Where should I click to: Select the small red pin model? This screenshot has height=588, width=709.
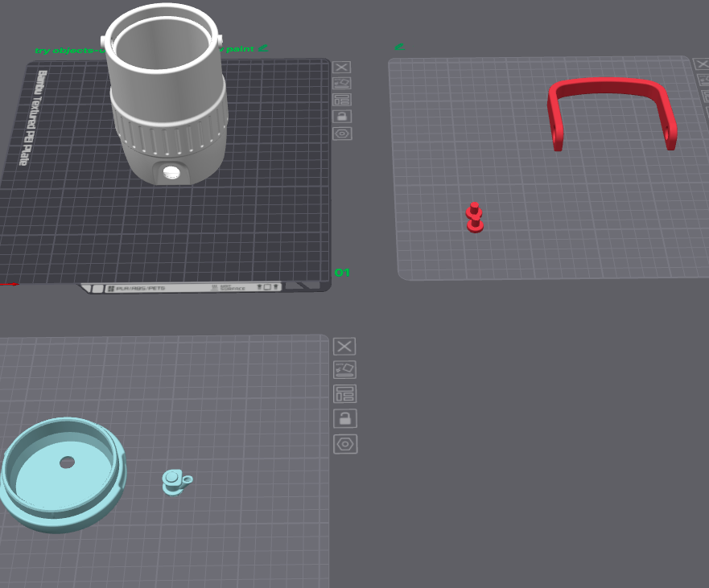click(474, 218)
